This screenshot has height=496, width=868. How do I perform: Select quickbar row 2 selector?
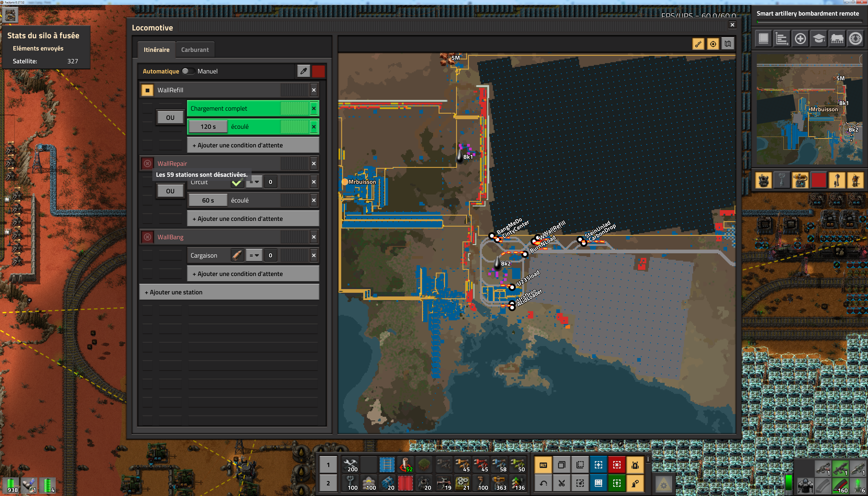tap(328, 483)
